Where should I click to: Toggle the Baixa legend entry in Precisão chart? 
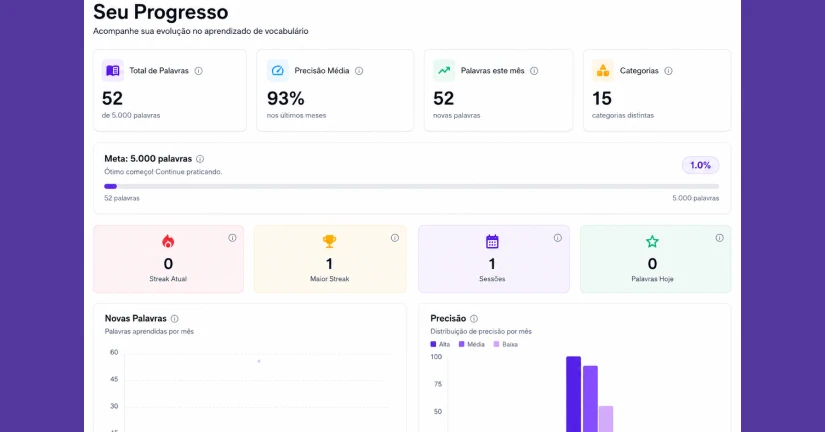click(506, 344)
